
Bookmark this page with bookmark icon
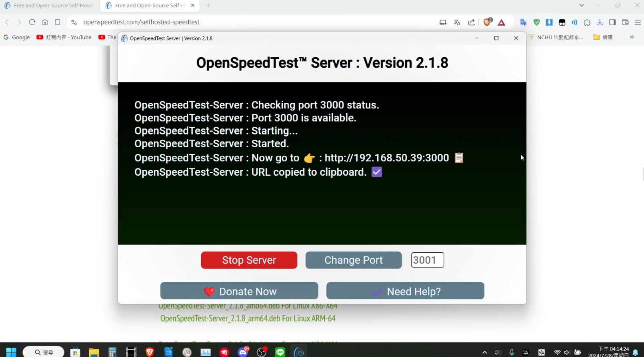(58, 22)
